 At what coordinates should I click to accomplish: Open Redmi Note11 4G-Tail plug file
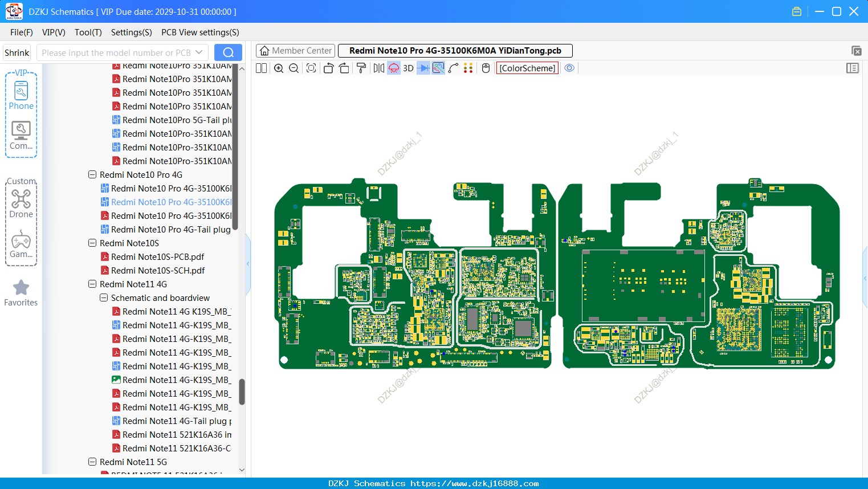tap(172, 421)
